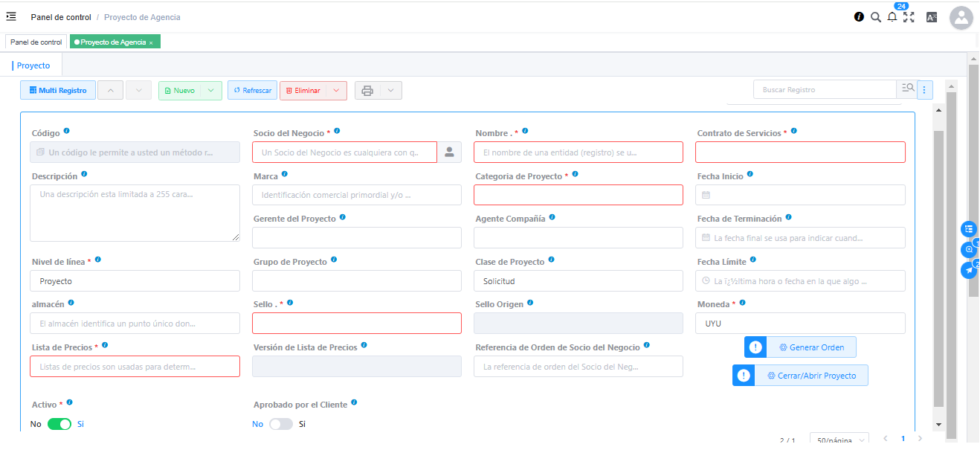Expand the Nuevo button dropdown arrow
This screenshot has width=980, height=450.
[211, 91]
